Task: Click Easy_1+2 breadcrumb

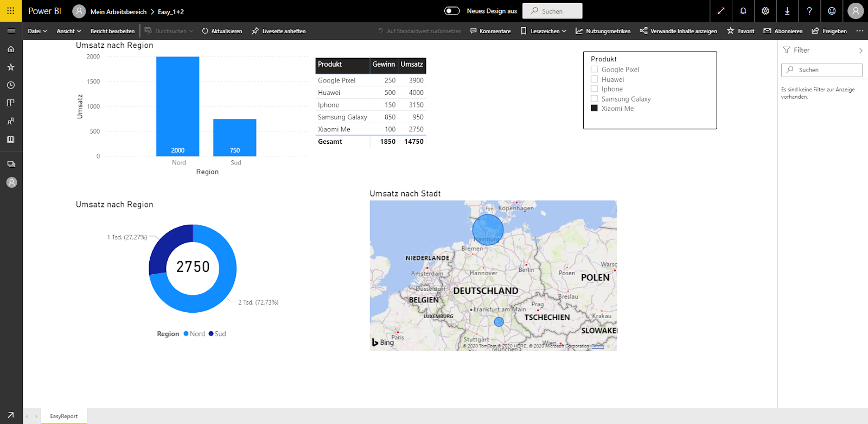Action: (171, 11)
